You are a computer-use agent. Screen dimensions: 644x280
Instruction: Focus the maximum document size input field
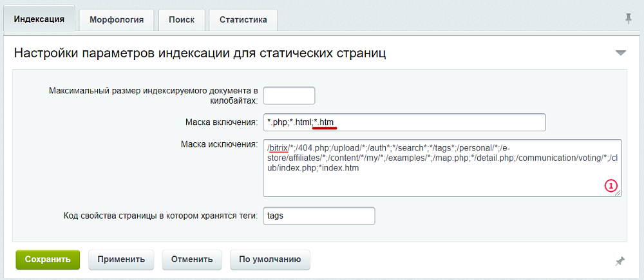click(289, 95)
